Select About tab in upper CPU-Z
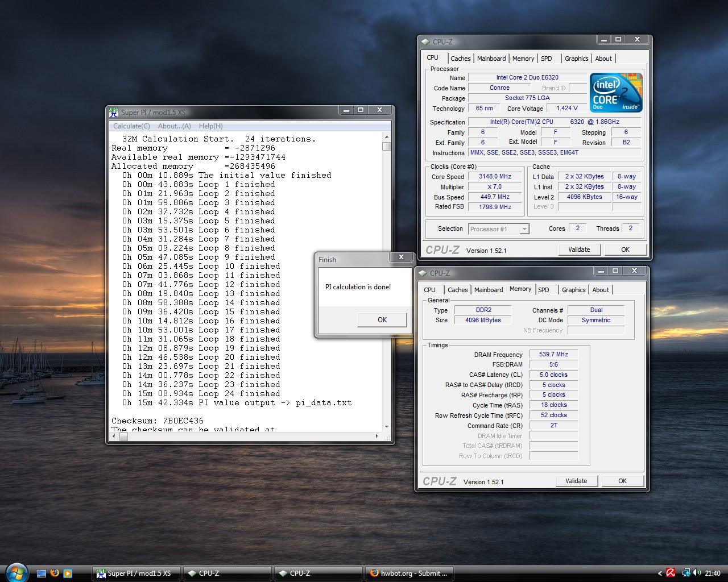 (603, 59)
